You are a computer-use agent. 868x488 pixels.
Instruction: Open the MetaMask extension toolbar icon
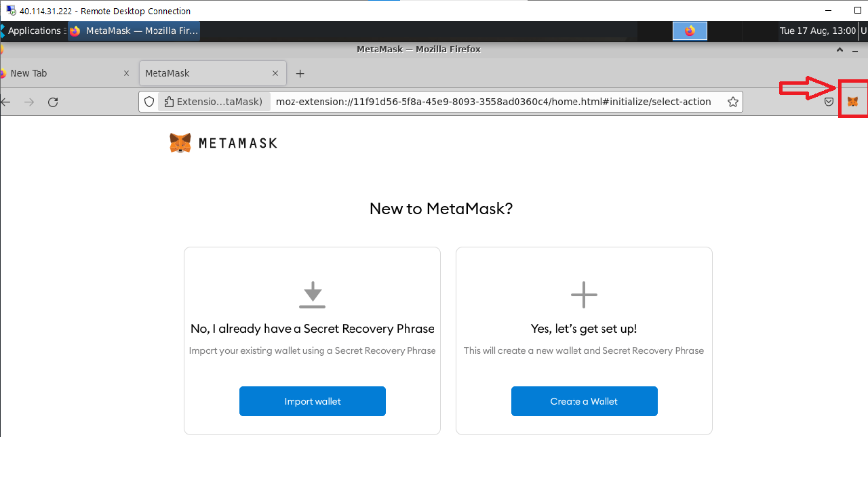coord(853,102)
